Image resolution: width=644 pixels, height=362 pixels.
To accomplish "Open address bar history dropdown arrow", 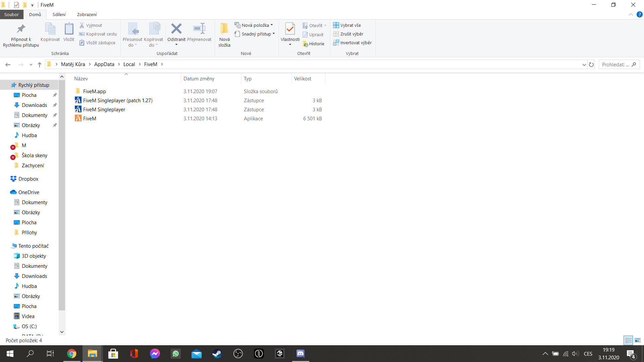I will pyautogui.click(x=584, y=65).
